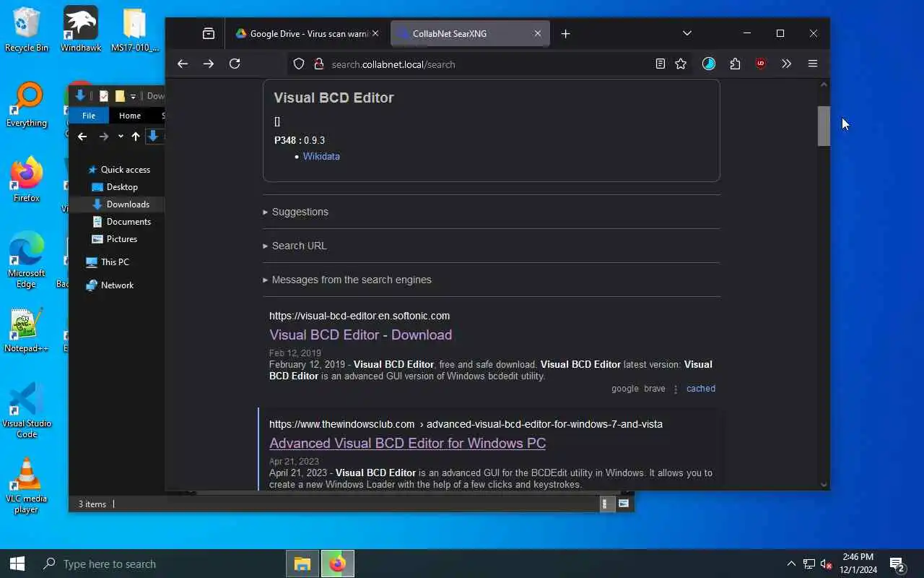This screenshot has height=578, width=924.
Task: Close the CollabNet SearXNG tab
Action: [538, 33]
